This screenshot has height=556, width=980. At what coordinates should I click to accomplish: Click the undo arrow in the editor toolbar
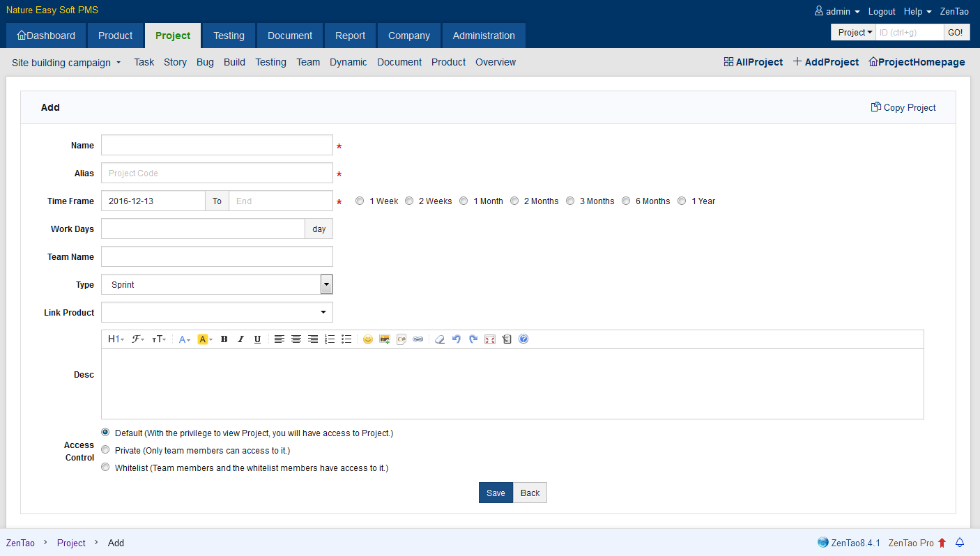[457, 339]
